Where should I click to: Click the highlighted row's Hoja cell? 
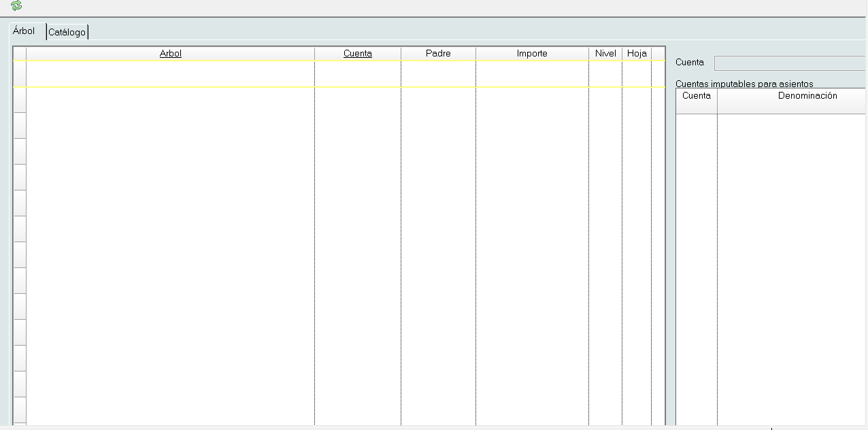coord(637,73)
